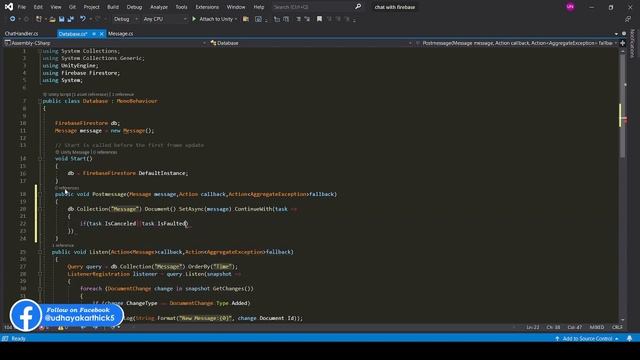Open the Analyze menu
This screenshot has height=360, width=640.
pos(159,7)
